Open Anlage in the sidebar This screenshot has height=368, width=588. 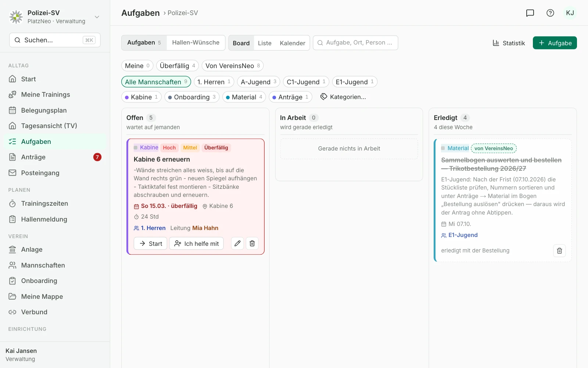(55, 250)
